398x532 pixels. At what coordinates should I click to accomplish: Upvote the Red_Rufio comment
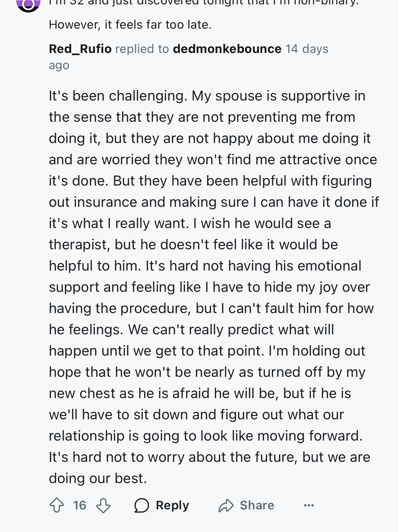[57, 505]
